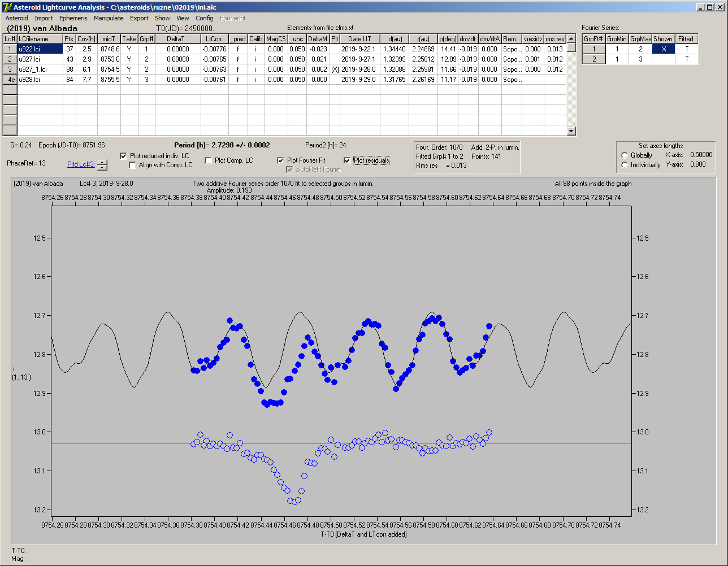Viewport: 728px width, 566px height.
Task: Open the View menu
Action: pos(183,18)
